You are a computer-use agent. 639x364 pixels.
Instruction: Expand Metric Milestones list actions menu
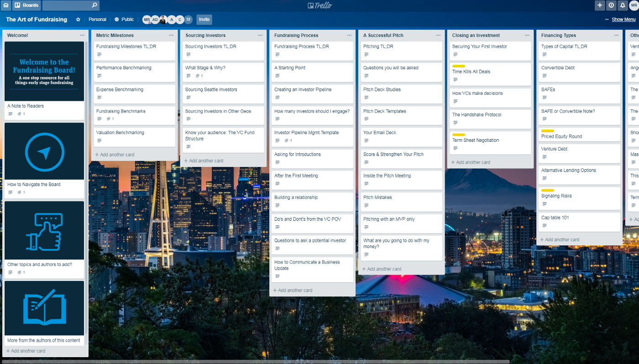tap(171, 35)
